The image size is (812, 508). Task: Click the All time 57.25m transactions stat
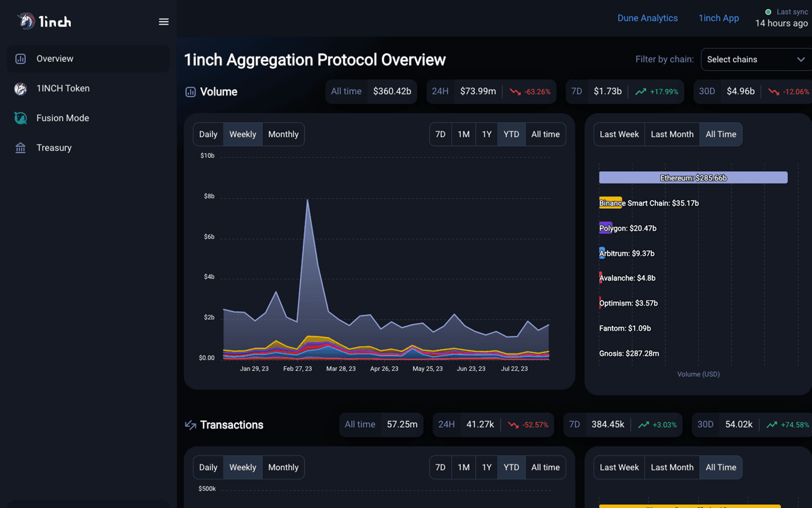(x=381, y=424)
